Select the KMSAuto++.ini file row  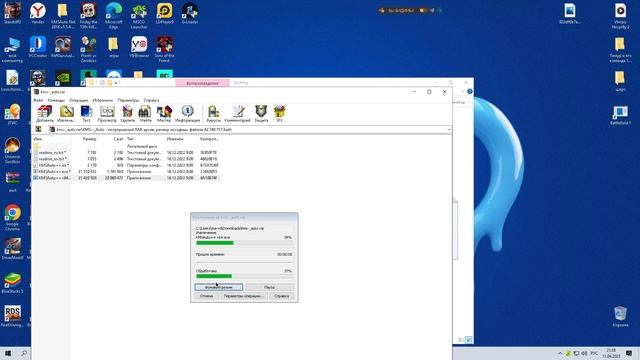click(127, 165)
